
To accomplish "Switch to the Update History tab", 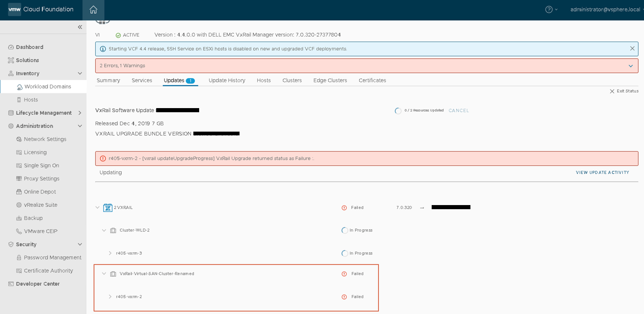I will click(226, 80).
